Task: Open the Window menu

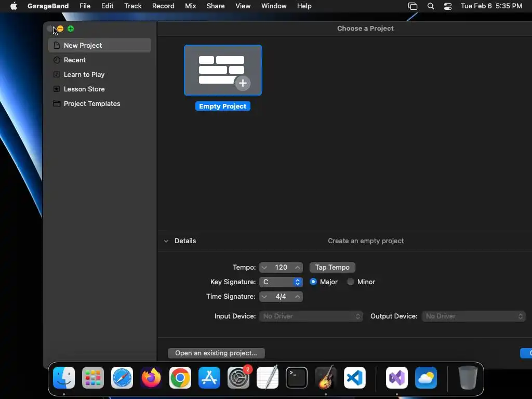Action: click(x=274, y=6)
